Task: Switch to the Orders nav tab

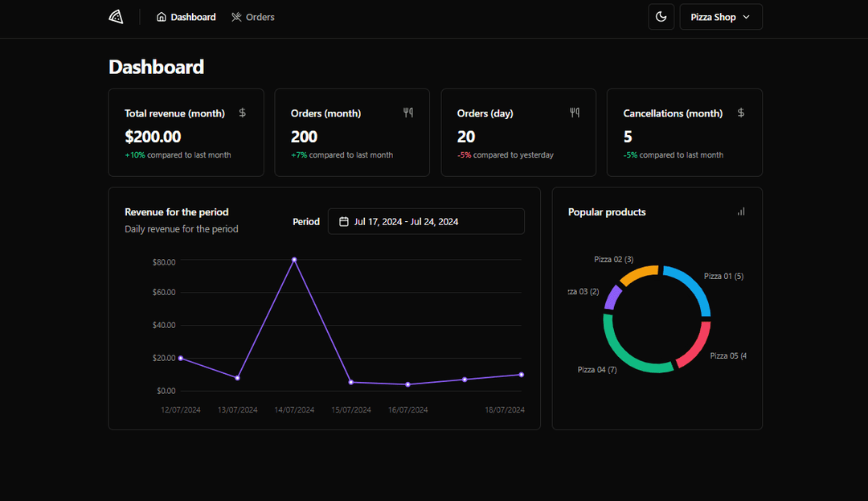Action: (x=252, y=17)
